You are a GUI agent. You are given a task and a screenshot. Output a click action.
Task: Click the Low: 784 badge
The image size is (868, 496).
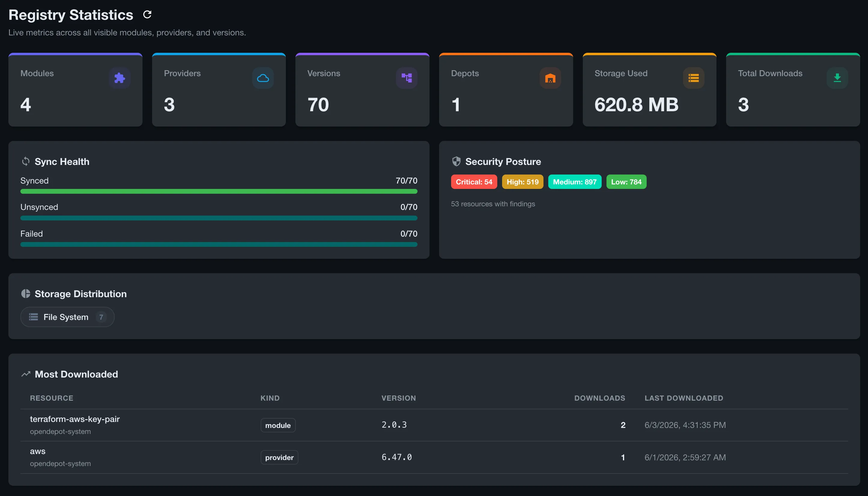pos(626,182)
